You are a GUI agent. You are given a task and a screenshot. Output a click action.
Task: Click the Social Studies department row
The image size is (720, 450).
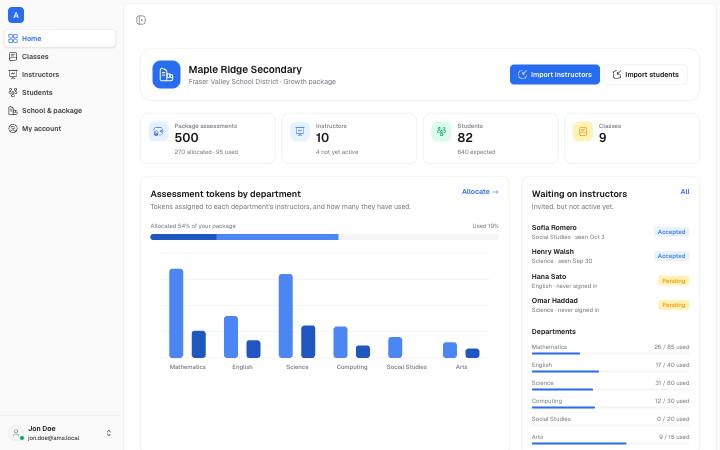pos(610,421)
